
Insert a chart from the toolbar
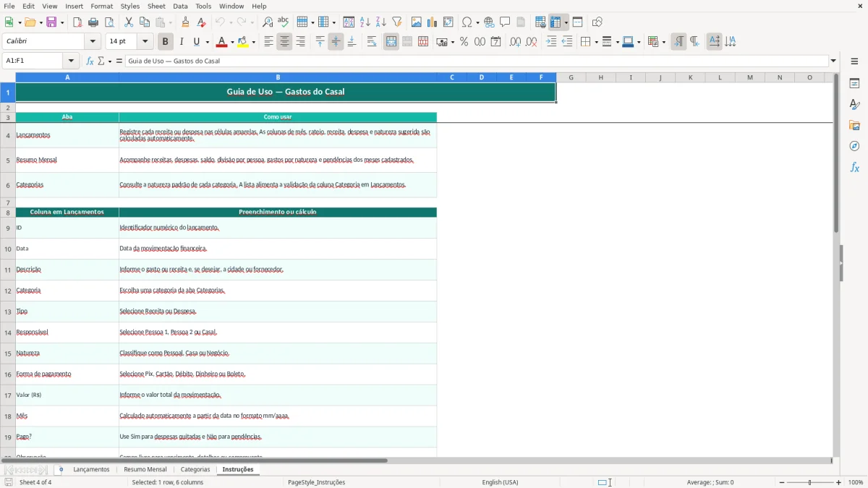pyautogui.click(x=433, y=22)
